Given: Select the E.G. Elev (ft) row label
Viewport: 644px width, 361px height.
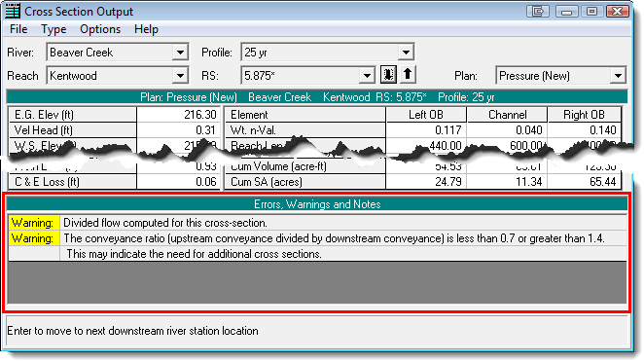Looking at the screenshot, I should (73, 115).
